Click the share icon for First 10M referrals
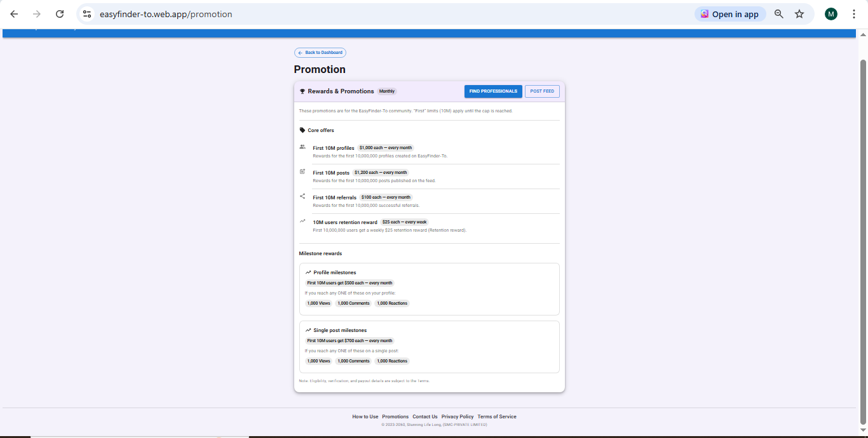The height and width of the screenshot is (438, 868). click(x=302, y=196)
